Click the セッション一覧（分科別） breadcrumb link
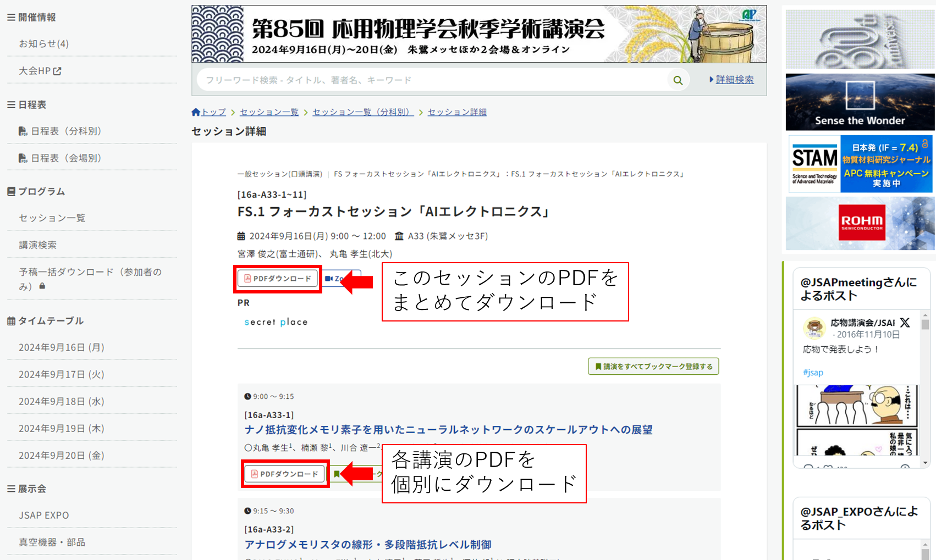 click(363, 112)
